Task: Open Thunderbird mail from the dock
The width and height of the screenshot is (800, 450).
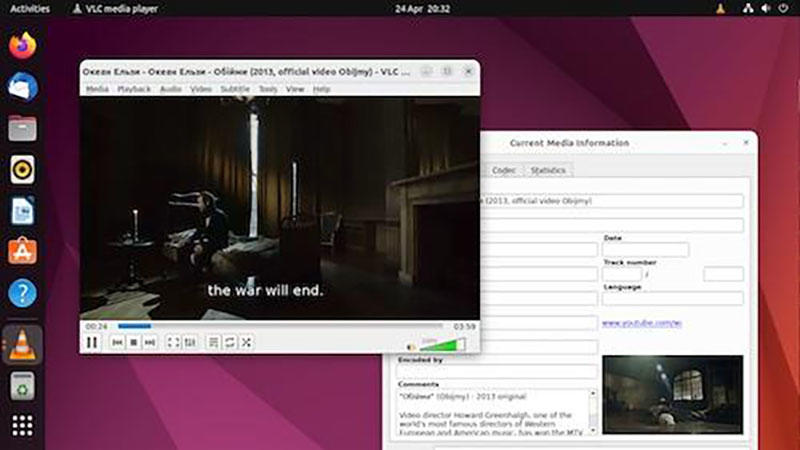Action: coord(22,87)
